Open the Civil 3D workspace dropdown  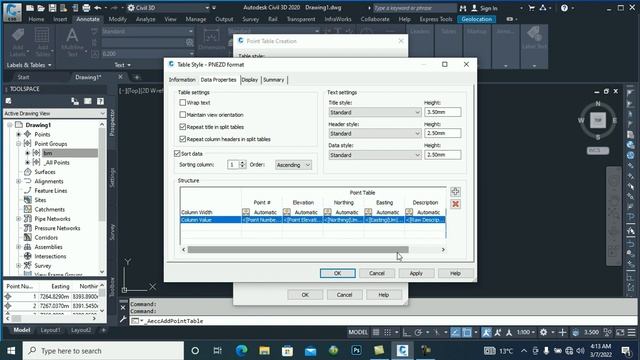pyautogui.click(x=168, y=8)
